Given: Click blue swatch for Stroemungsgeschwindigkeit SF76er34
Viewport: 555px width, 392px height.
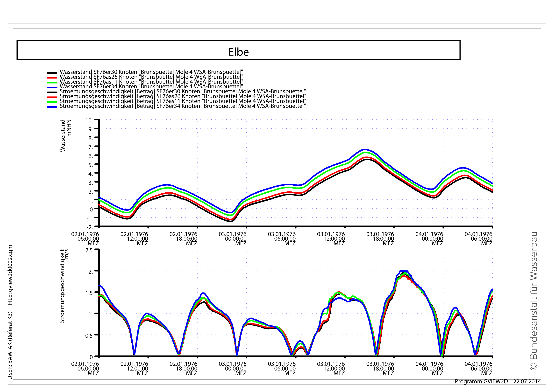Looking at the screenshot, I should tap(52, 107).
